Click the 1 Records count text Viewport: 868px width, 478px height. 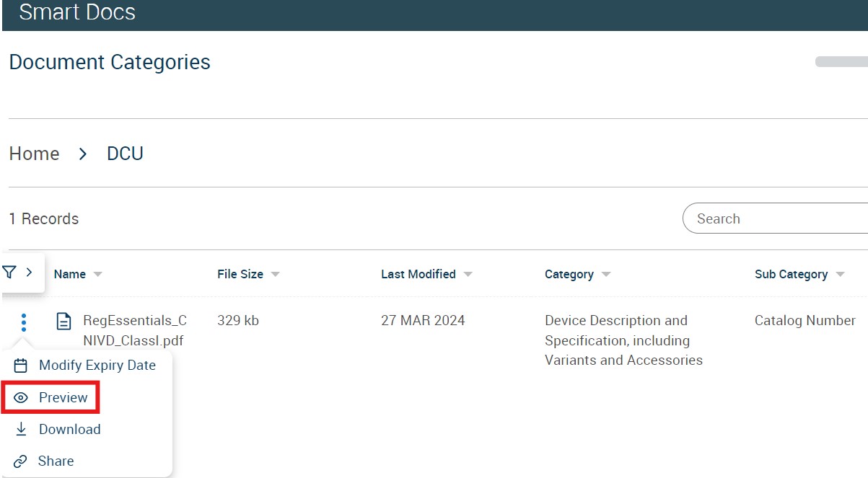click(x=44, y=218)
